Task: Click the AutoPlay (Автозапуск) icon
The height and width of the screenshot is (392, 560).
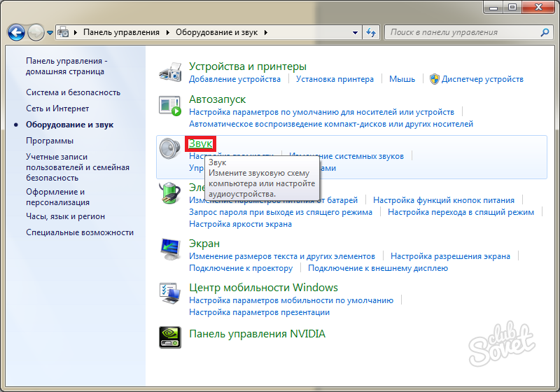Action: 170,106
